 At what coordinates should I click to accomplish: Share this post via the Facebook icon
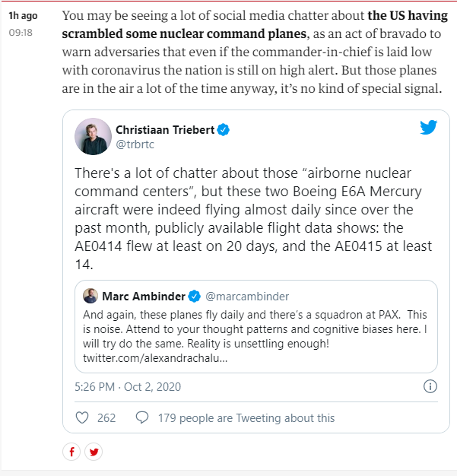tap(71, 452)
